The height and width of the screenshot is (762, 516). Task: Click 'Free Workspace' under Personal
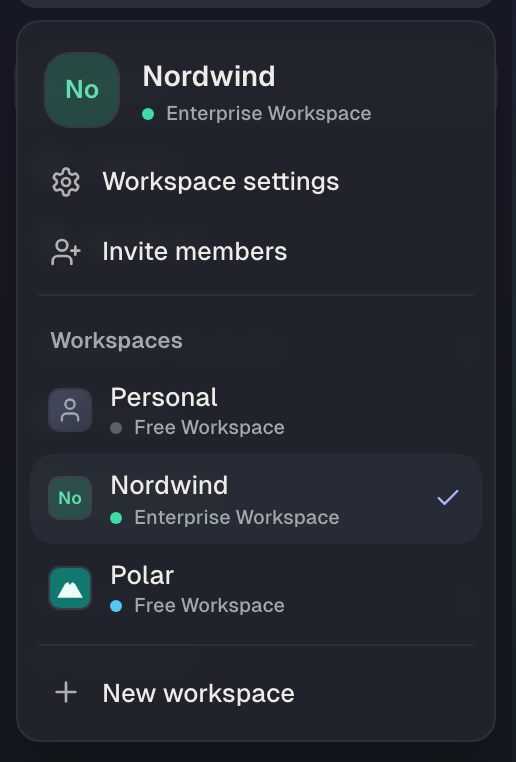click(209, 428)
